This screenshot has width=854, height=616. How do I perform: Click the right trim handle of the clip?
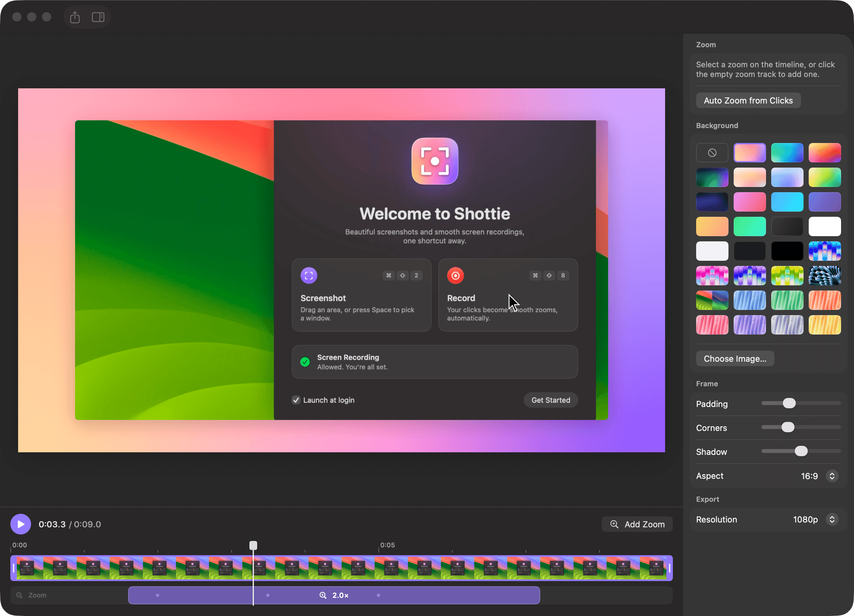669,568
